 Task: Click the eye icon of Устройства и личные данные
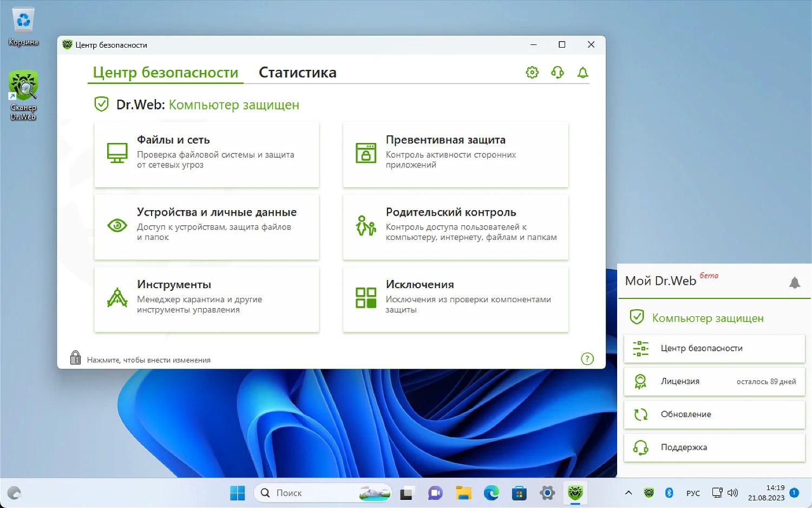pos(117,225)
